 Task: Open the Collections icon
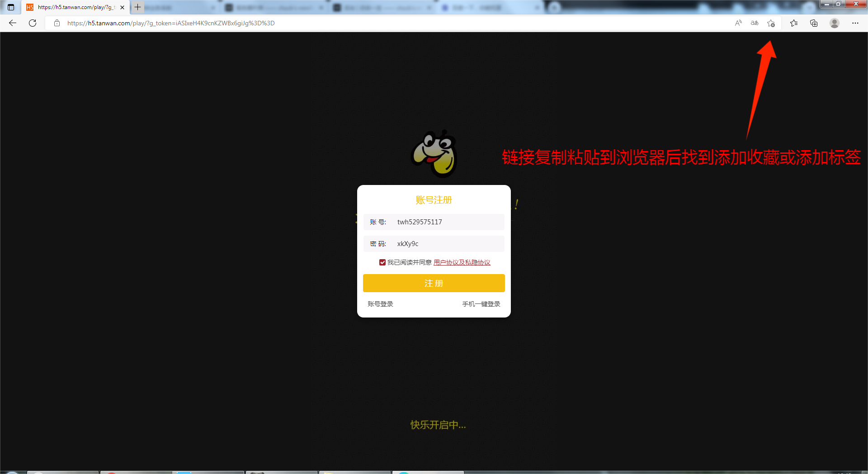pyautogui.click(x=814, y=23)
